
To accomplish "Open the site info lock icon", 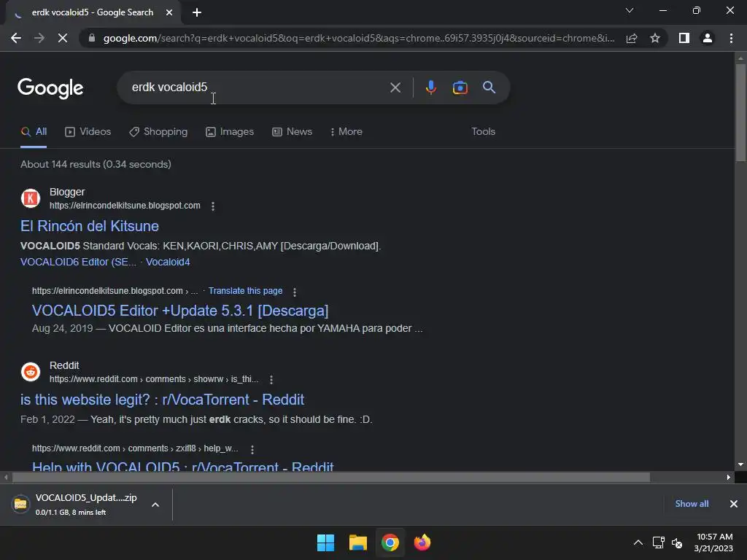I will (92, 38).
